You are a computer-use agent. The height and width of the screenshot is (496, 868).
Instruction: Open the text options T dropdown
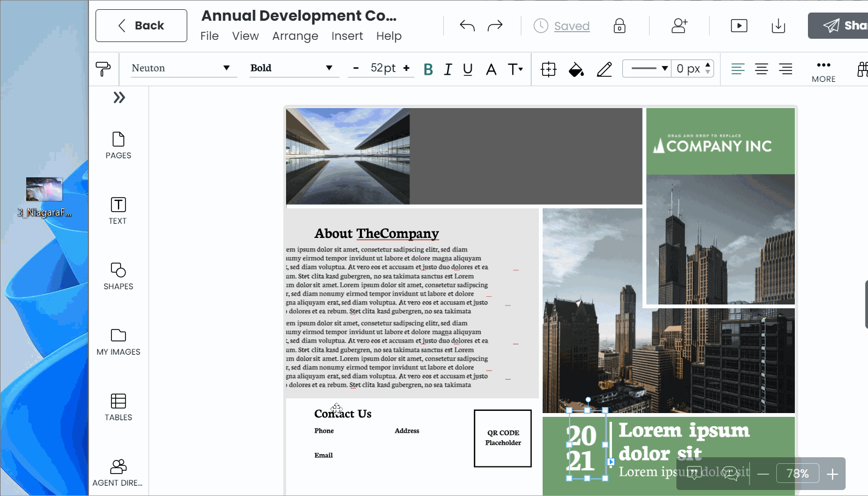tap(515, 69)
